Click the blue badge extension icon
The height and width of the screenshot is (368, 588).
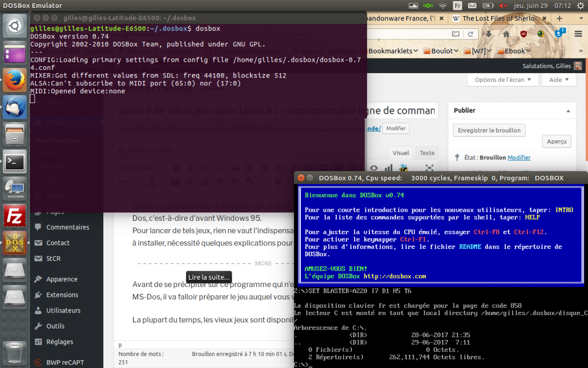click(x=559, y=33)
